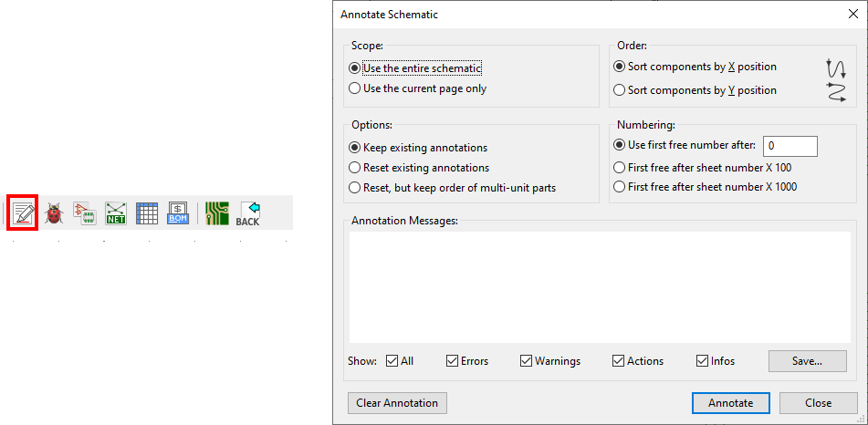Generate netlist with NET icon
This screenshot has height=425, width=868.
116,213
